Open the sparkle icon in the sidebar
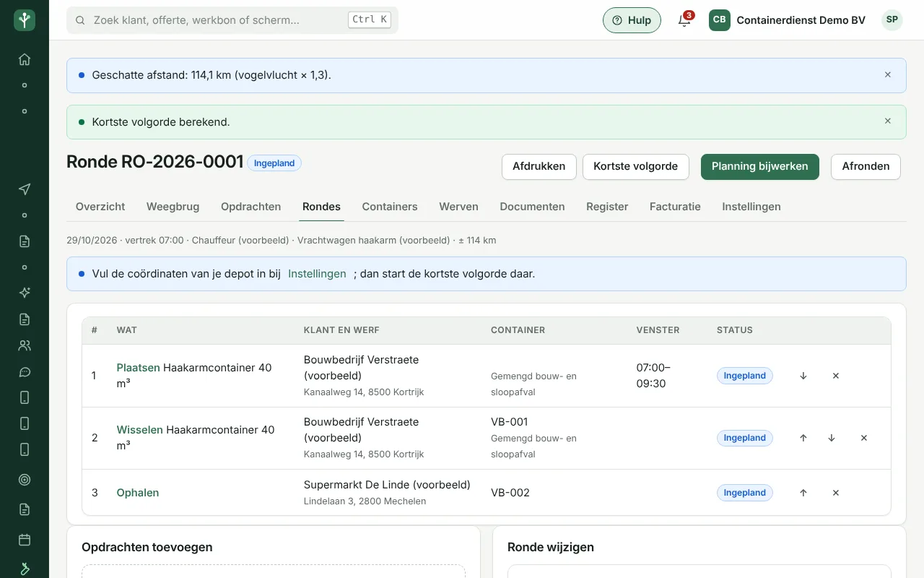The height and width of the screenshot is (578, 924). click(x=25, y=293)
